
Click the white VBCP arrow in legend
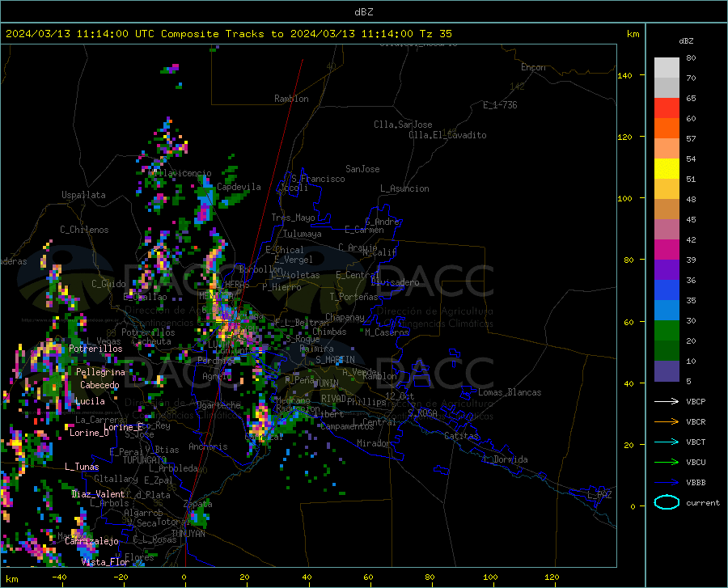pos(667,401)
